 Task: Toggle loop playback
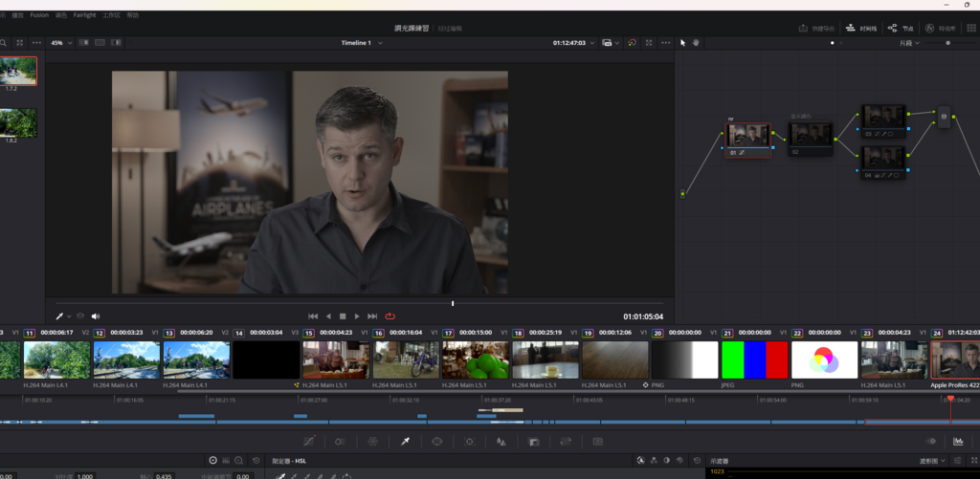point(390,316)
